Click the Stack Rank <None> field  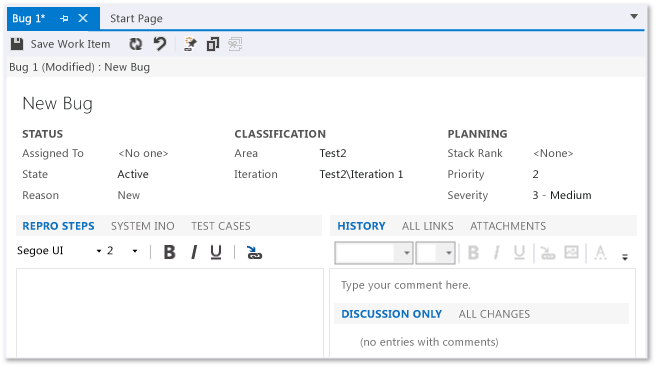tap(553, 153)
